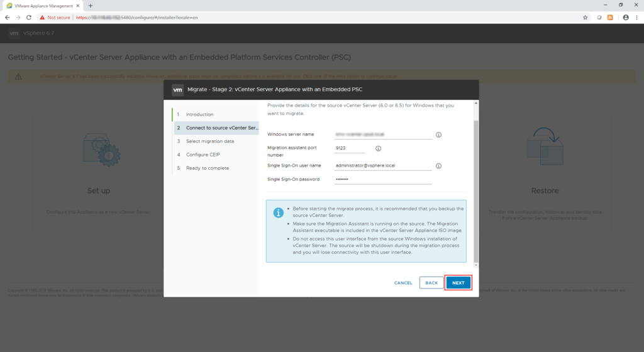The image size is (644, 352).
Task: Click the browser address bar URL
Action: coord(136,18)
